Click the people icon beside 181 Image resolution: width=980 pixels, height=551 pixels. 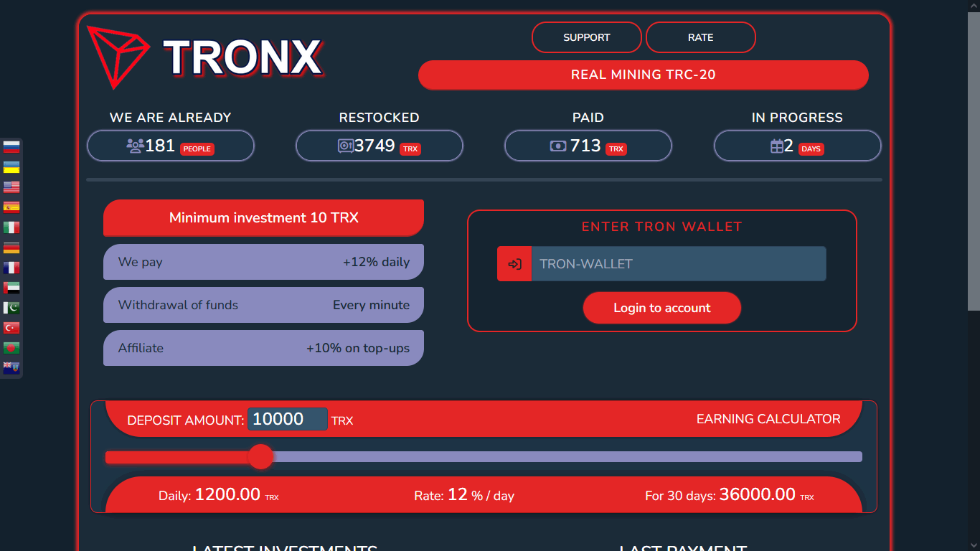point(135,146)
